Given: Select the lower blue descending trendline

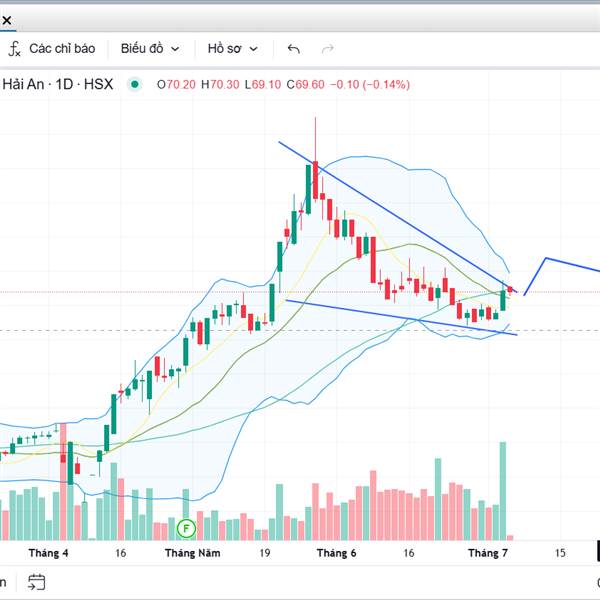Looking at the screenshot, I should coord(401,318).
